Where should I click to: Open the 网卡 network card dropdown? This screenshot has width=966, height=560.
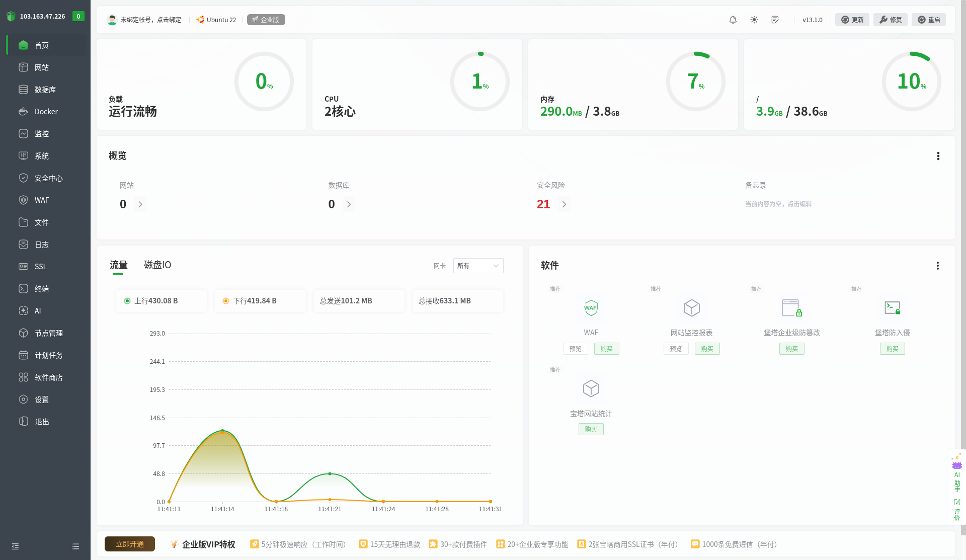click(478, 266)
